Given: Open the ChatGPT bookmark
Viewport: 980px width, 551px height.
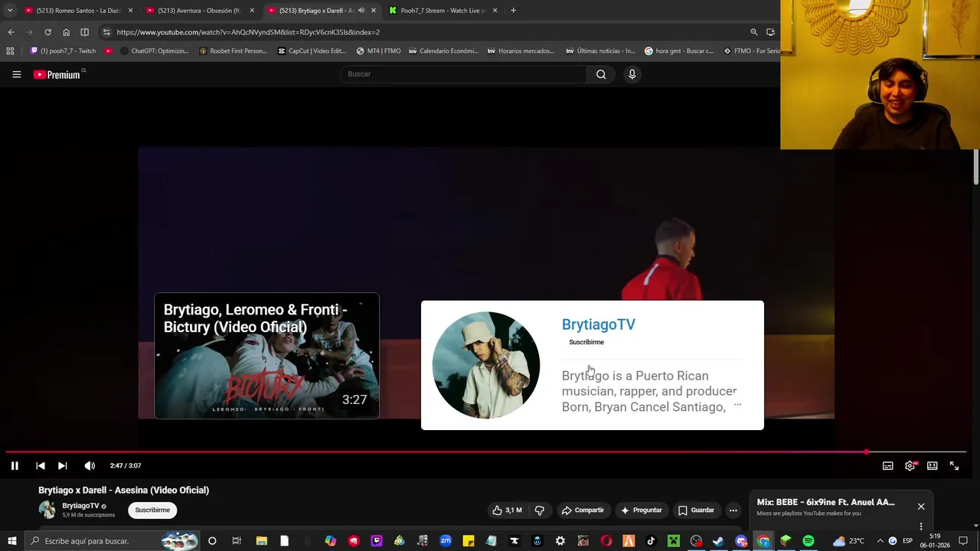Looking at the screenshot, I should pos(155,51).
